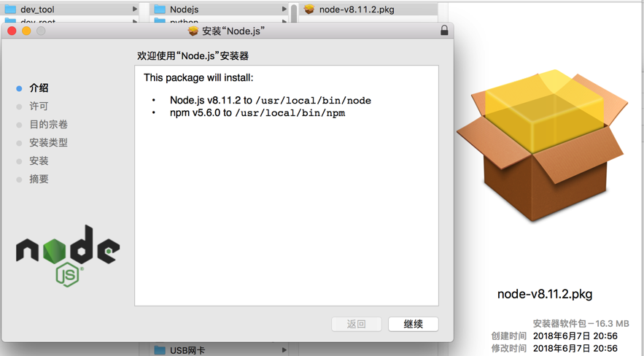Click the blue bullet next to 介绍
The height and width of the screenshot is (356, 644).
tap(19, 88)
